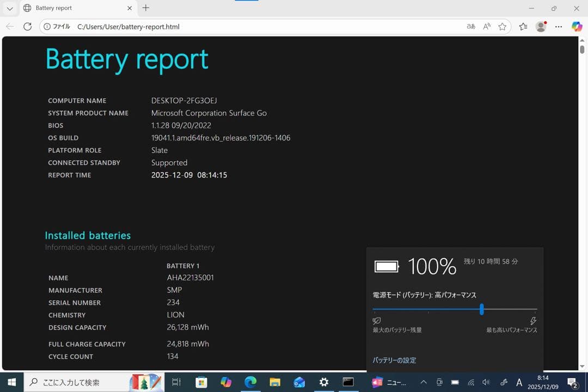Open File Explorer from taskbar
Viewport: 588px width, 392px height.
pyautogui.click(x=275, y=382)
